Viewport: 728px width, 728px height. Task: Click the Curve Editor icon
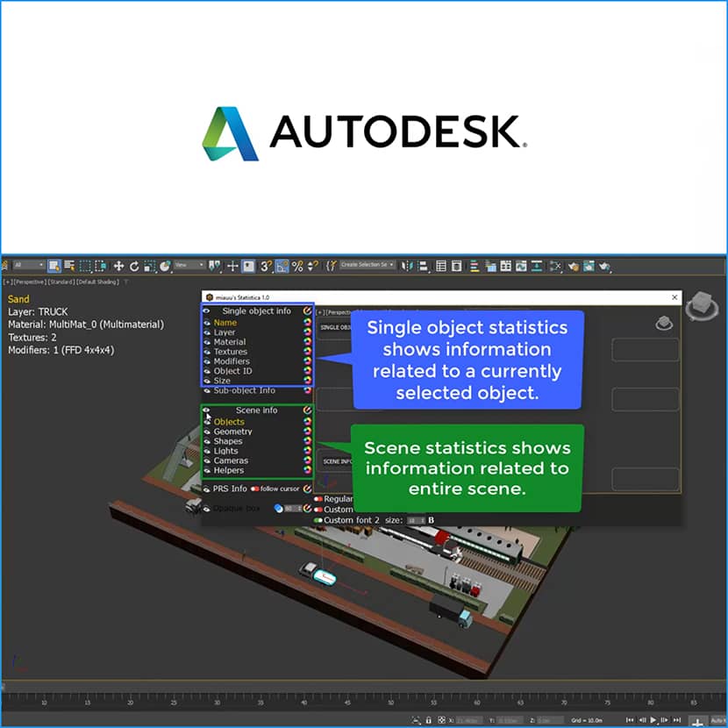(x=521, y=266)
